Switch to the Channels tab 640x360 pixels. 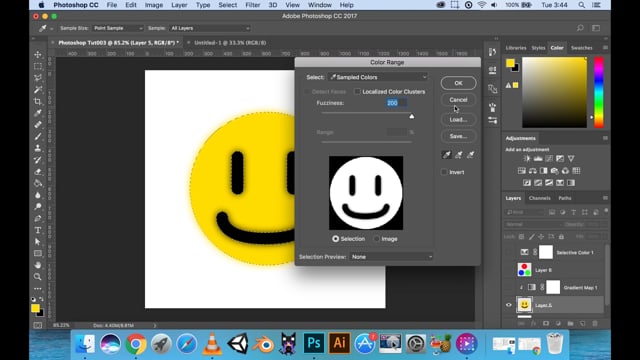(x=540, y=198)
